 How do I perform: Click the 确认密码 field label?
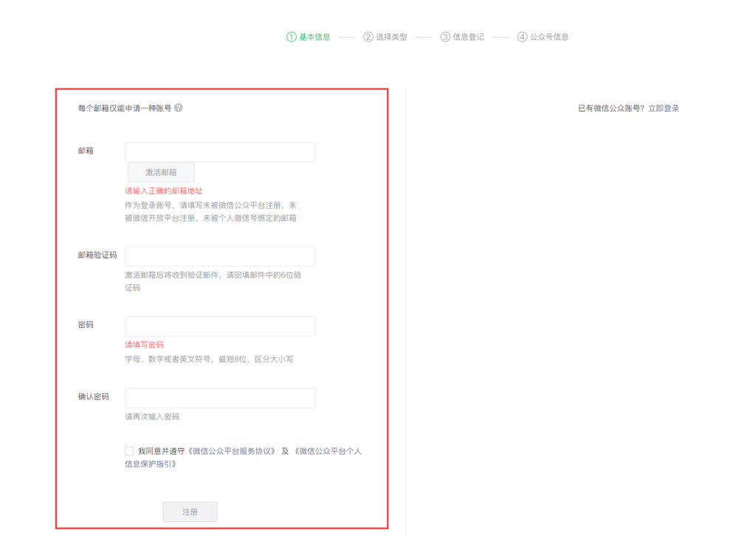(x=94, y=396)
